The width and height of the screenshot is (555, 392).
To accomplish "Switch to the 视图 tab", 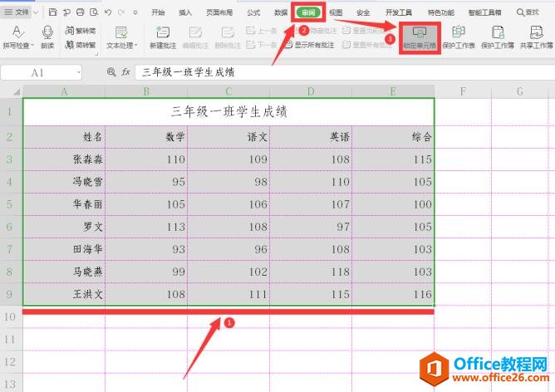I will 336,12.
